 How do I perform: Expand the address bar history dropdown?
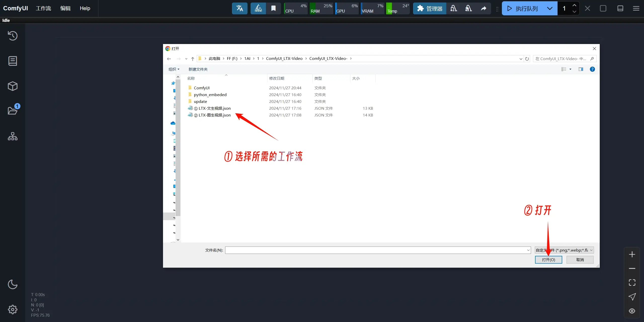[x=520, y=59]
